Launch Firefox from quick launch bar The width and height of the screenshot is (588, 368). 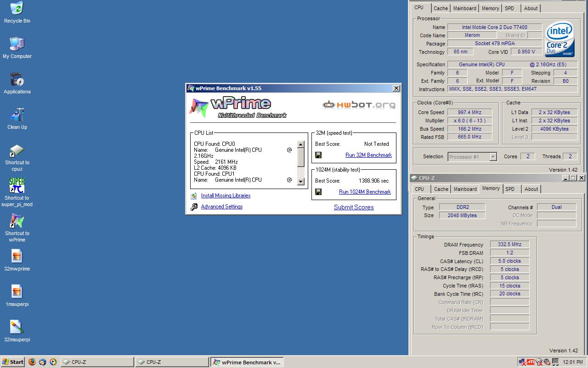coord(32,362)
